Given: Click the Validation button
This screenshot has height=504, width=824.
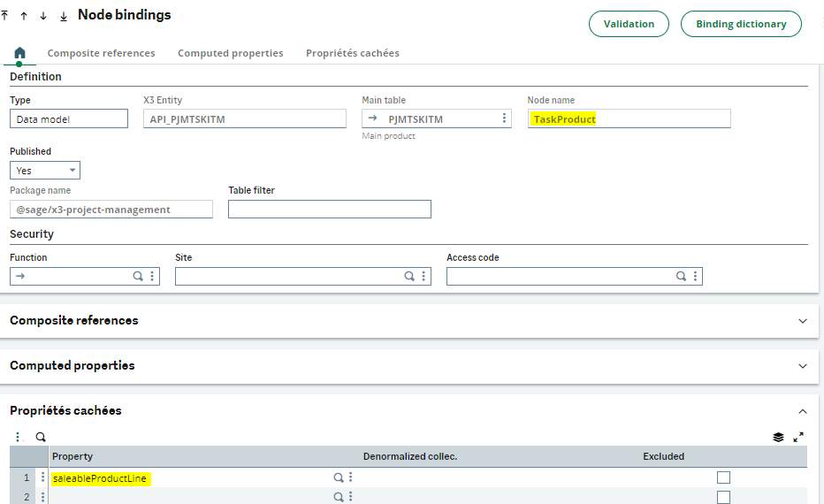Looking at the screenshot, I should 629,24.
